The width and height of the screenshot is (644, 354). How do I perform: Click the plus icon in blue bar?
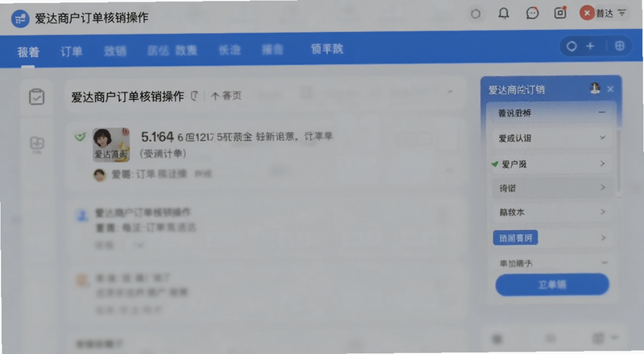tap(590, 46)
